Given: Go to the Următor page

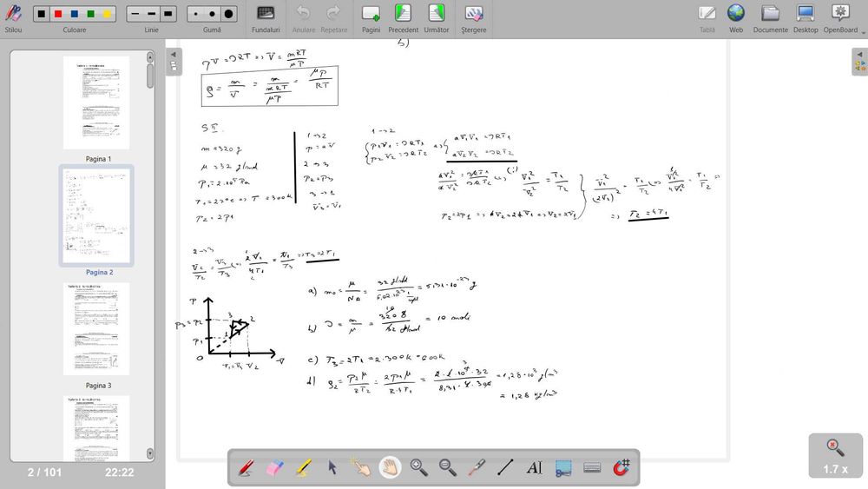Looking at the screenshot, I should click(x=437, y=18).
